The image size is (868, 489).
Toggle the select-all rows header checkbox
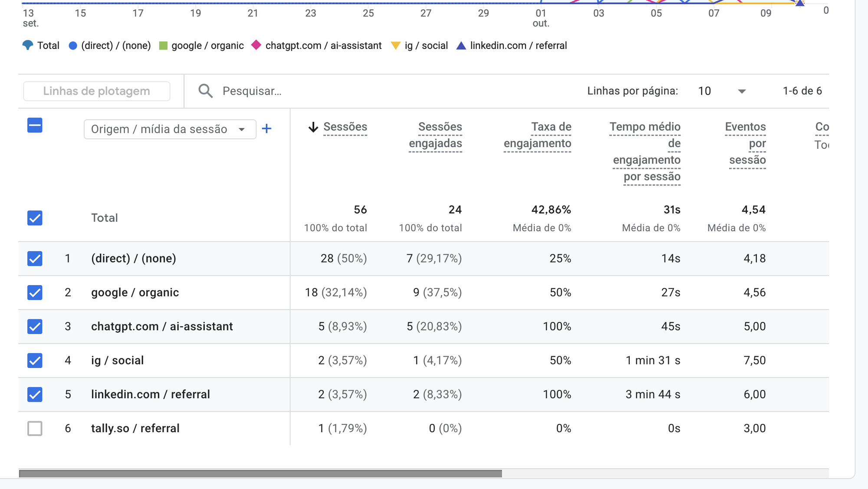(35, 125)
